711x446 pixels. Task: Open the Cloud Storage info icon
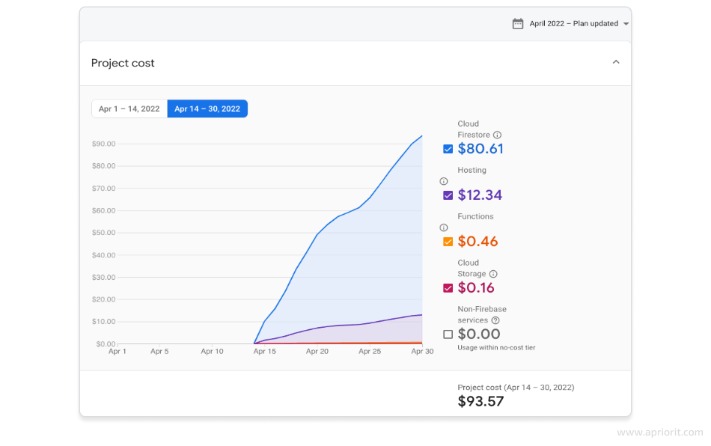(493, 274)
